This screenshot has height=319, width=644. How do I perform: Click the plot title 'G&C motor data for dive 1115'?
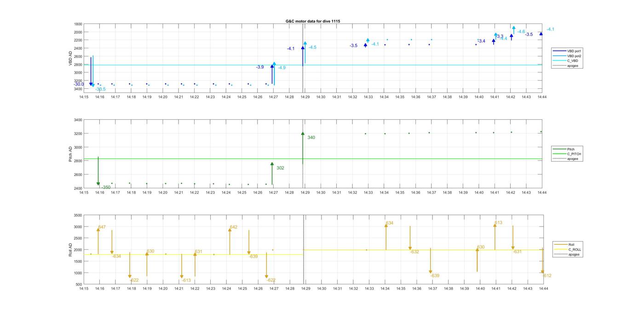click(x=313, y=21)
